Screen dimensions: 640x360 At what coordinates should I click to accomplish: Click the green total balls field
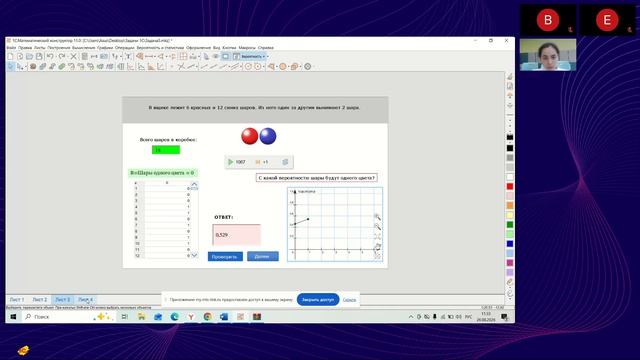[166, 150]
